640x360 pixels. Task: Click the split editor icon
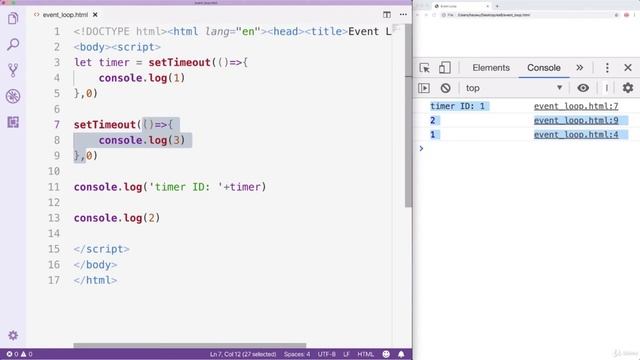pos(387,15)
